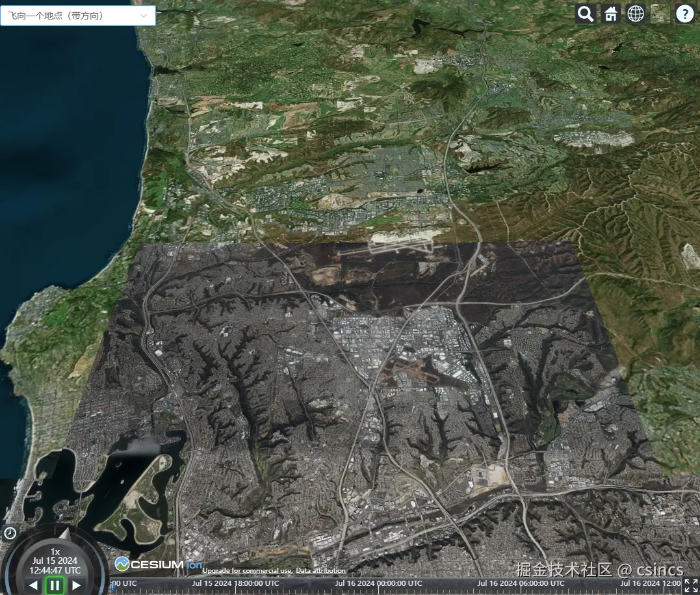Play the animation forward
The height and width of the screenshot is (595, 700).
[76, 585]
